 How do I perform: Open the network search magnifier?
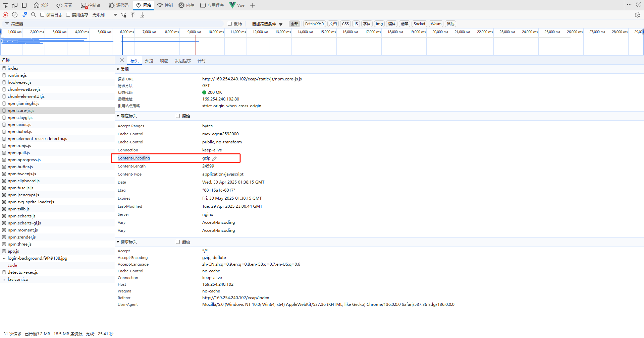click(34, 15)
